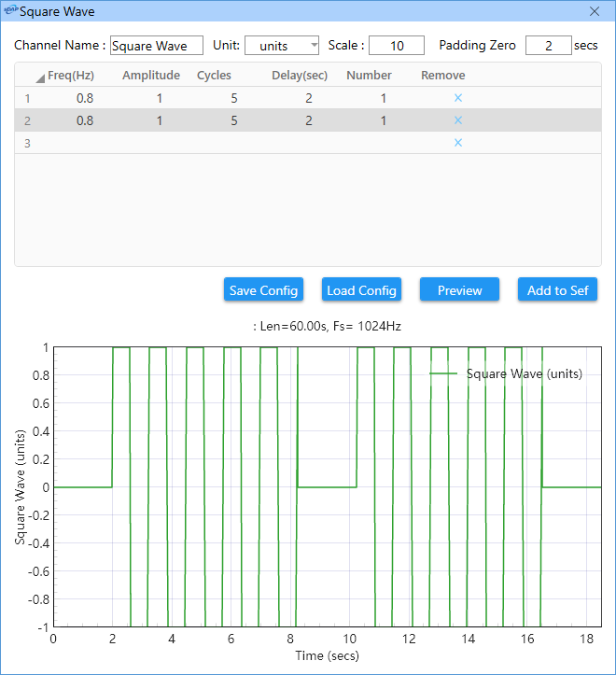Click the sort triangle beside Freq(Hz)

tap(40, 78)
